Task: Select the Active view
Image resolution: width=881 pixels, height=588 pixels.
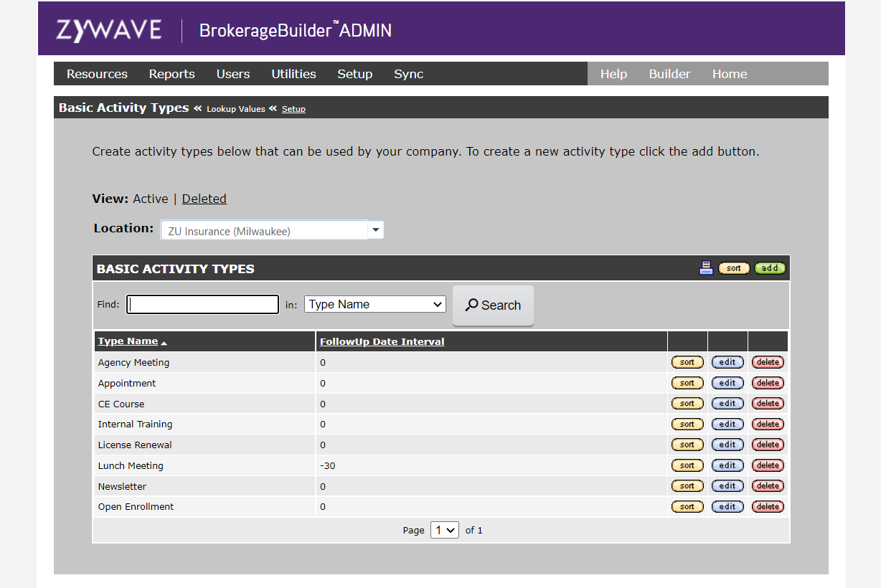Action: [x=151, y=198]
